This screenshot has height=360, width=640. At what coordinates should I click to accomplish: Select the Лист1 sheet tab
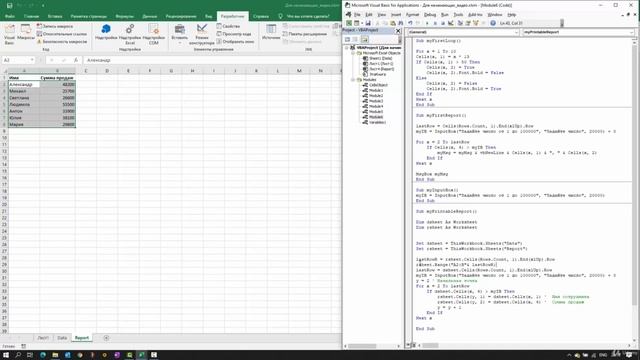click(x=43, y=338)
